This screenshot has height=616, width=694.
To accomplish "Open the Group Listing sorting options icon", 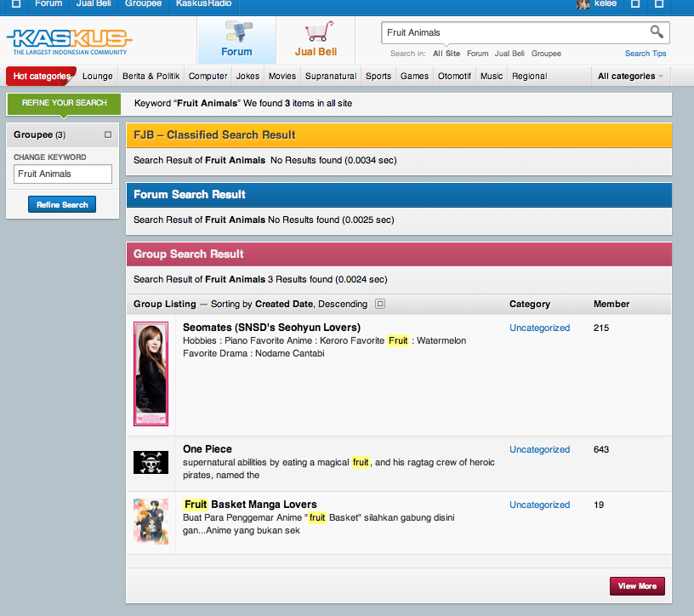I will [x=380, y=304].
